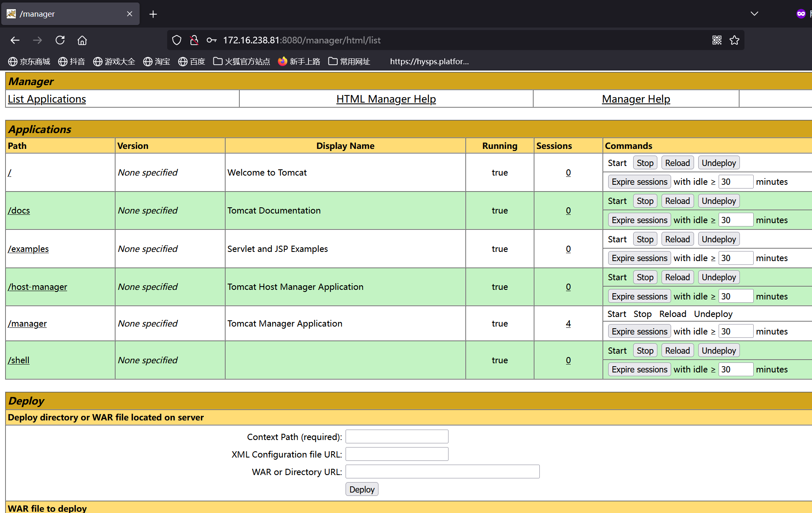Viewport: 812px width, 513px height.
Task: View sessions count for /docs
Action: [568, 210]
